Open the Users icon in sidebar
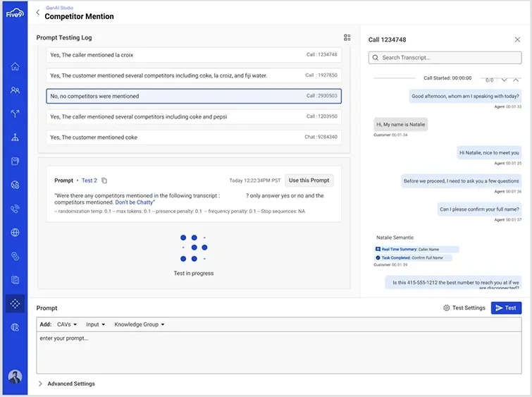The width and height of the screenshot is (532, 397). coord(15,90)
